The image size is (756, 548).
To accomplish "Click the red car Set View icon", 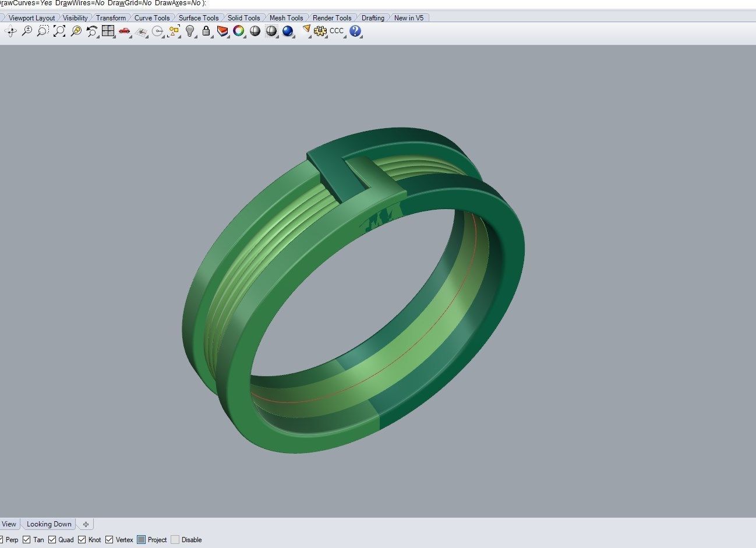I will [x=125, y=31].
